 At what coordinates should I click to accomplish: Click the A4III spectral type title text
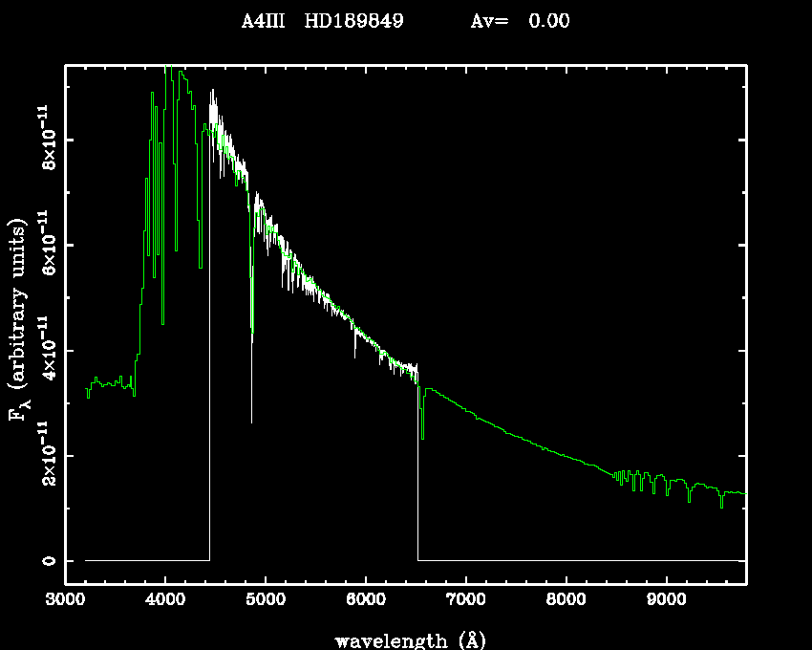(x=263, y=21)
